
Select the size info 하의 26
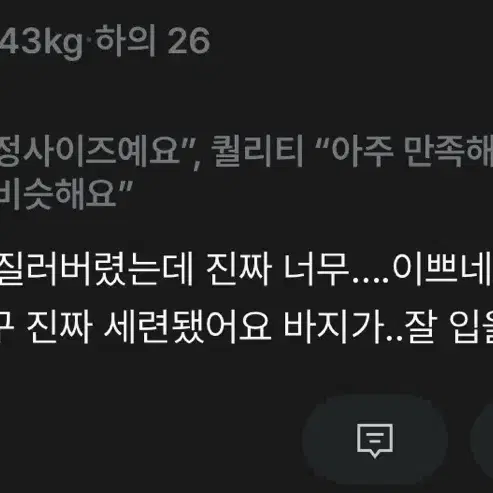tap(153, 42)
